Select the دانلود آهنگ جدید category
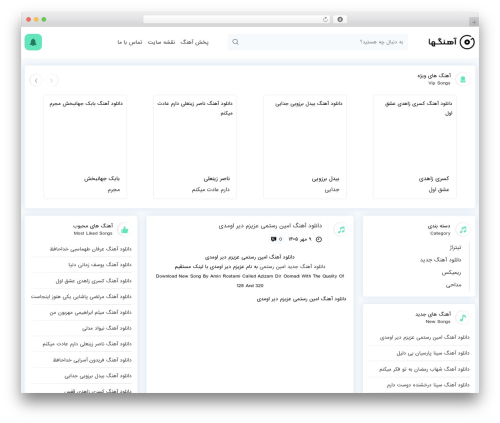The width and height of the screenshot is (500, 423). point(440,260)
